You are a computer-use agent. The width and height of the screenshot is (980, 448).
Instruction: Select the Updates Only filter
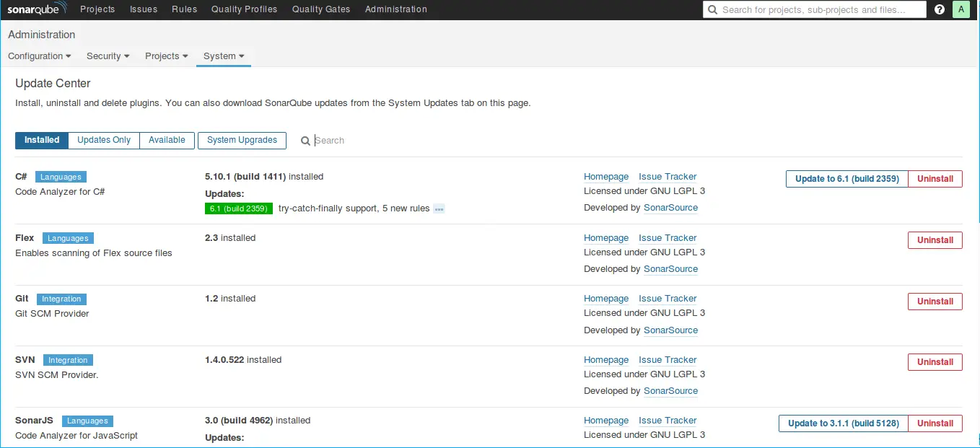(104, 140)
